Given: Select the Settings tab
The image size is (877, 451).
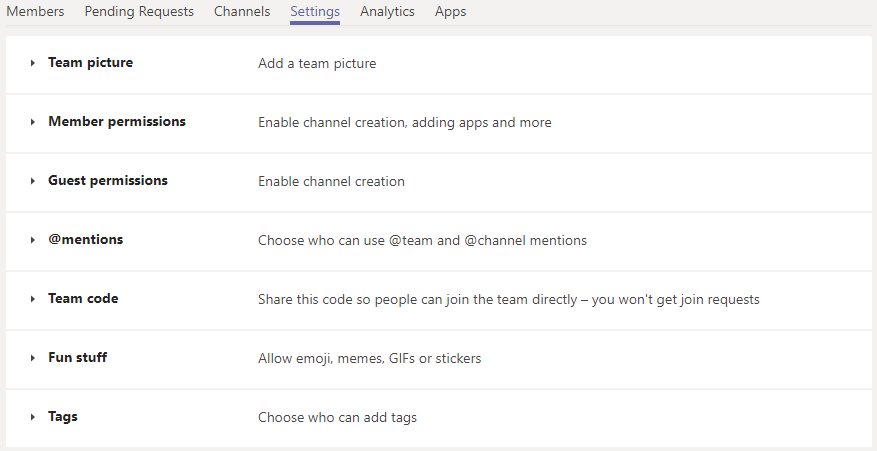Looking at the screenshot, I should click(315, 12).
